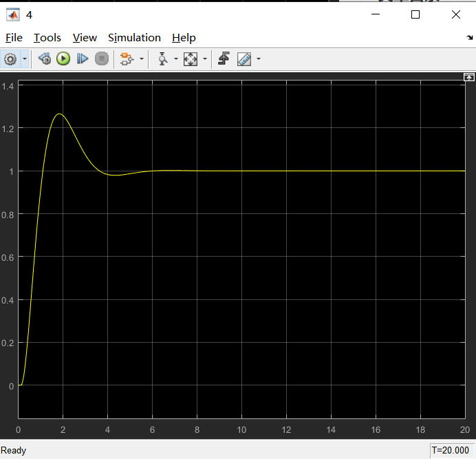Open the File menu

pyautogui.click(x=14, y=38)
